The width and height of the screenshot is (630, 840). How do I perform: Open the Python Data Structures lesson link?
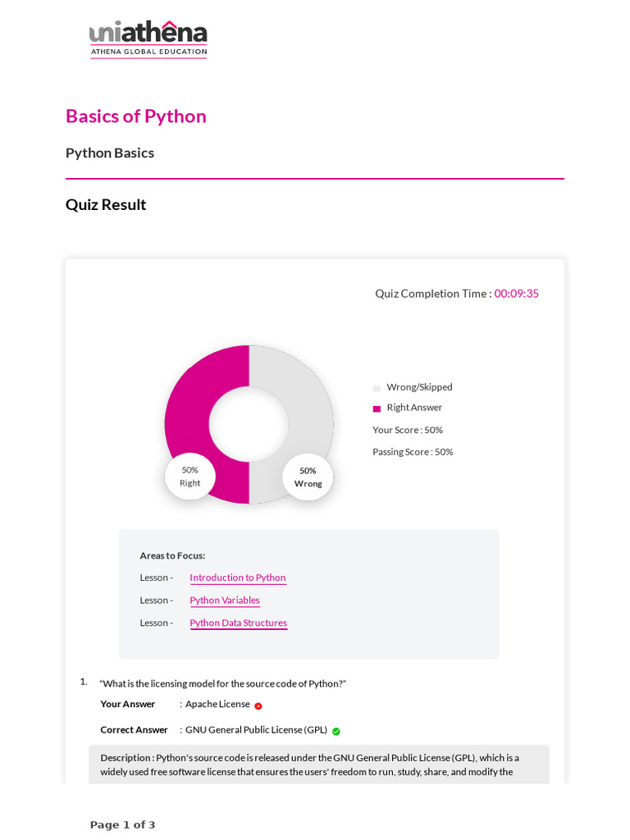(239, 623)
